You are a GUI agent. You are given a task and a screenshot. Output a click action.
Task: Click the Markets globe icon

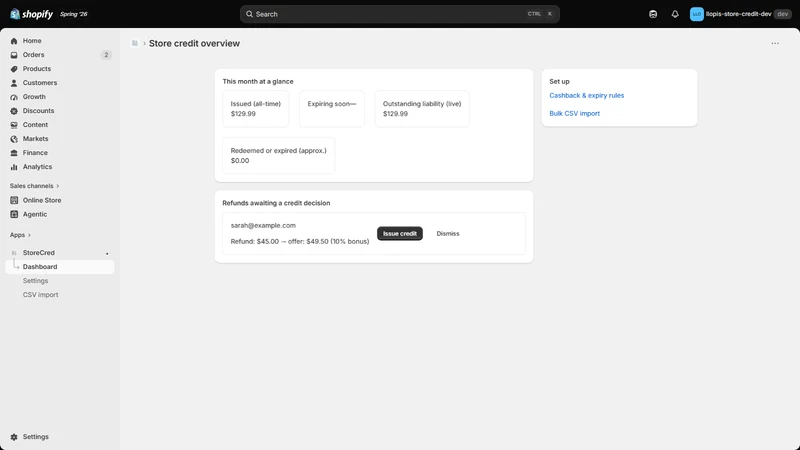[14, 139]
